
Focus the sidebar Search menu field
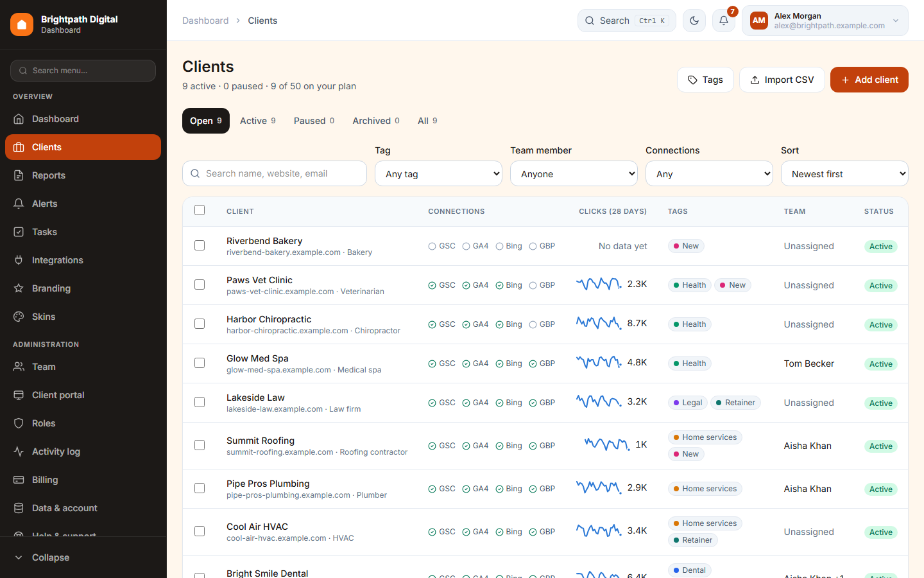pyautogui.click(x=83, y=71)
